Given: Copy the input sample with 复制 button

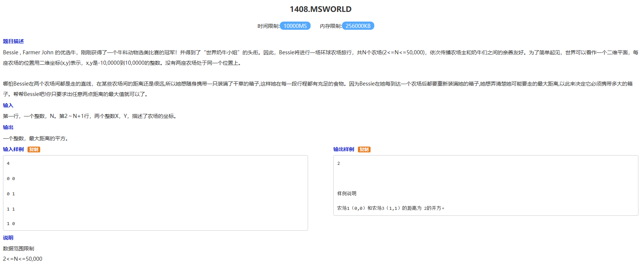Looking at the screenshot, I should 34,150.
